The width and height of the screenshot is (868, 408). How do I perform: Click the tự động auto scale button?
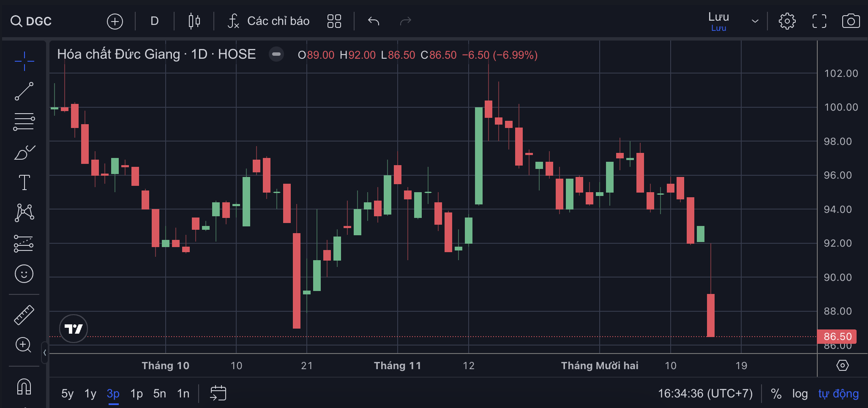[838, 394]
